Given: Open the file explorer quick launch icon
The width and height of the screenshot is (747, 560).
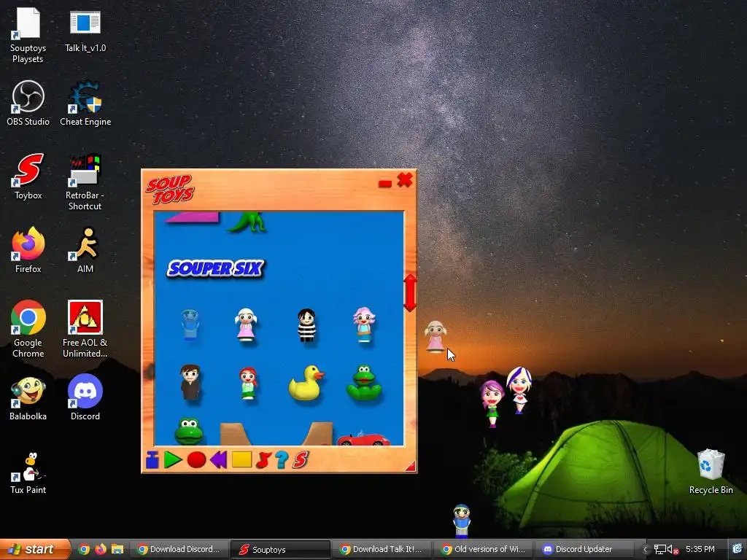Looking at the screenshot, I should pos(117,550).
